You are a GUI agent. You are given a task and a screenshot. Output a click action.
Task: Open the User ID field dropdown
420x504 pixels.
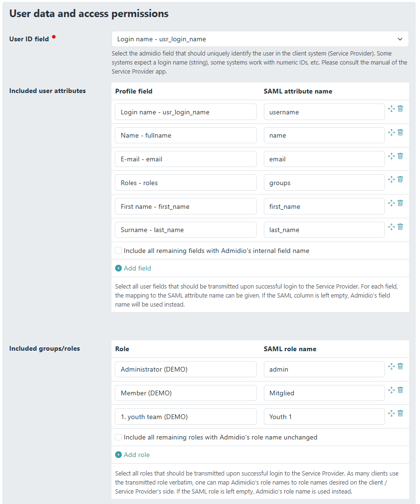coord(260,39)
